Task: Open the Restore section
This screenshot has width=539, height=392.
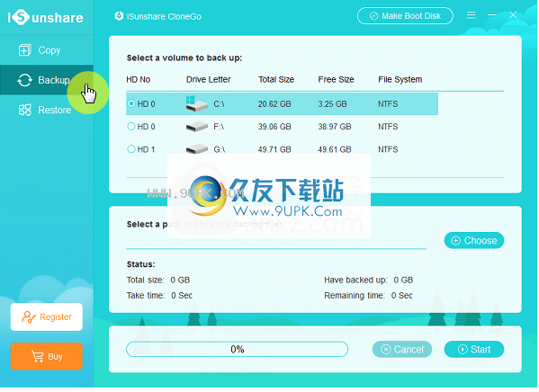Action: (x=47, y=110)
